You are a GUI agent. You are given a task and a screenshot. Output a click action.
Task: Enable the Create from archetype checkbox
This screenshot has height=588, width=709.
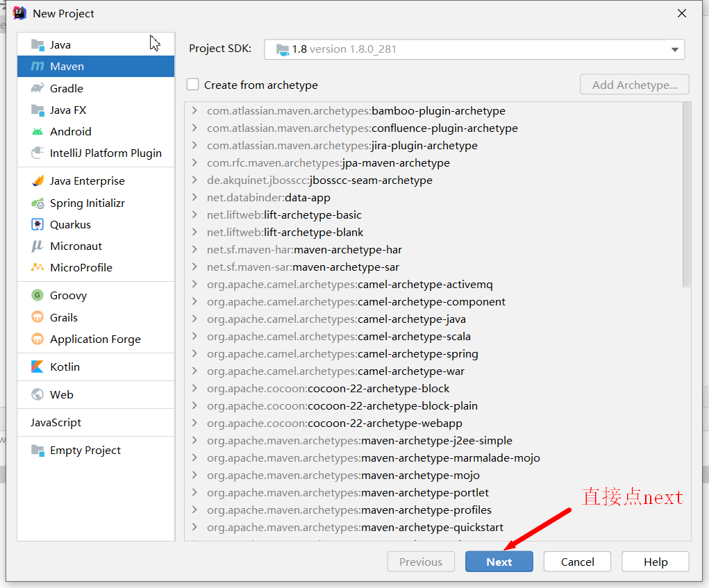click(192, 85)
